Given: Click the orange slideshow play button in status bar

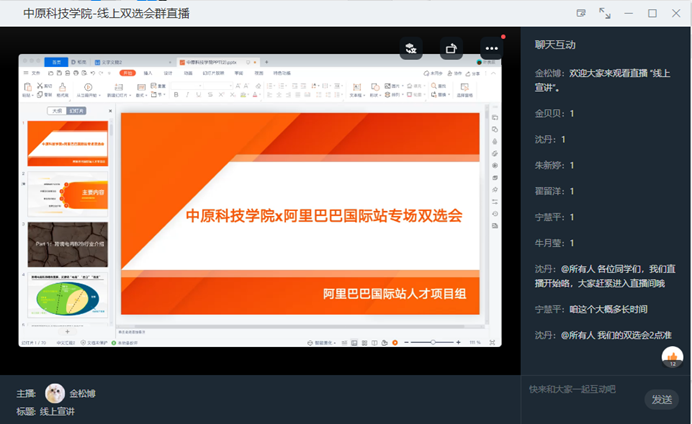Looking at the screenshot, I should point(395,343).
